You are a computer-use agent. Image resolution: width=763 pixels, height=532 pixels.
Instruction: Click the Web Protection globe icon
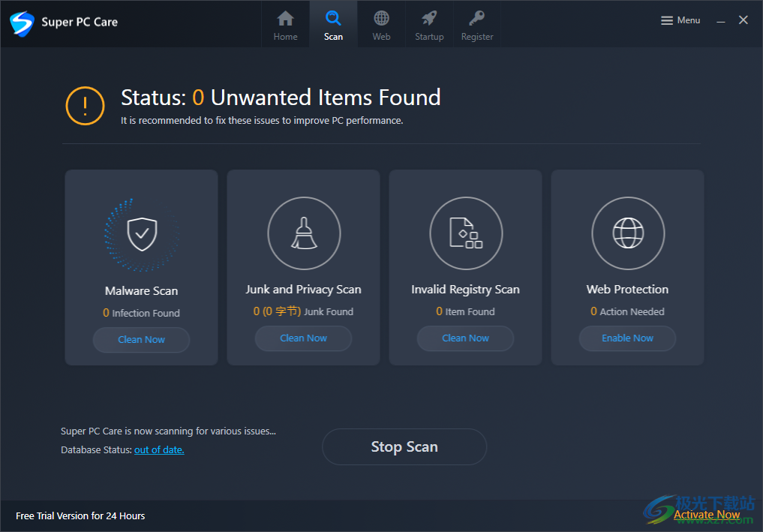(628, 233)
